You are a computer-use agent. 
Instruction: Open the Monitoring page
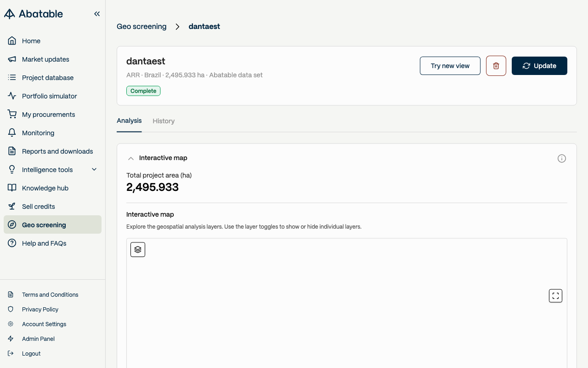point(52,133)
